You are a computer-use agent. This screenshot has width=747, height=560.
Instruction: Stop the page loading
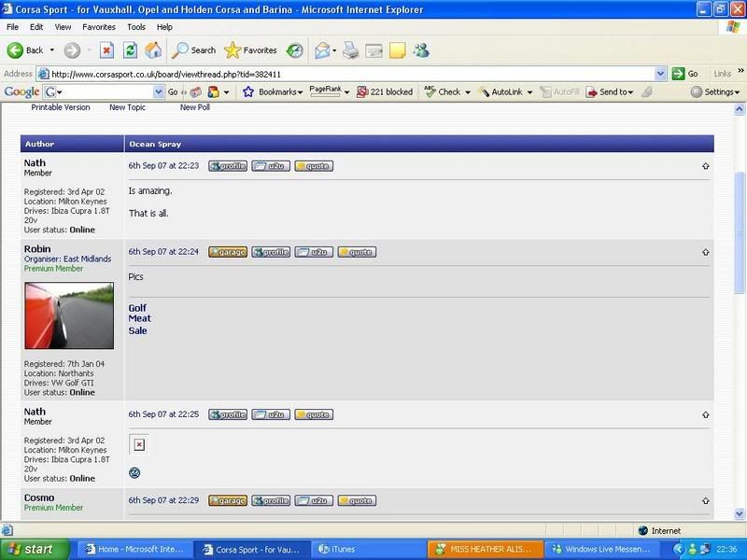(x=106, y=50)
